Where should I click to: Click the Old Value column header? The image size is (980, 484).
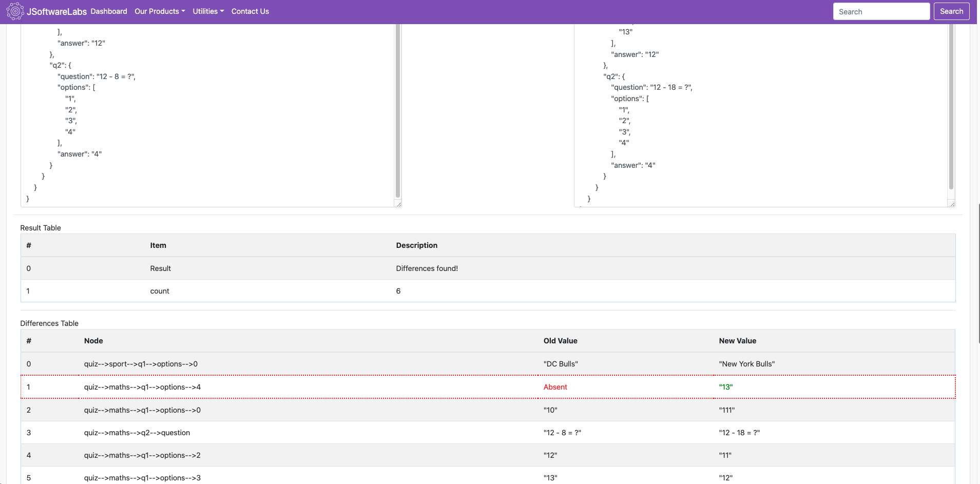[561, 341]
